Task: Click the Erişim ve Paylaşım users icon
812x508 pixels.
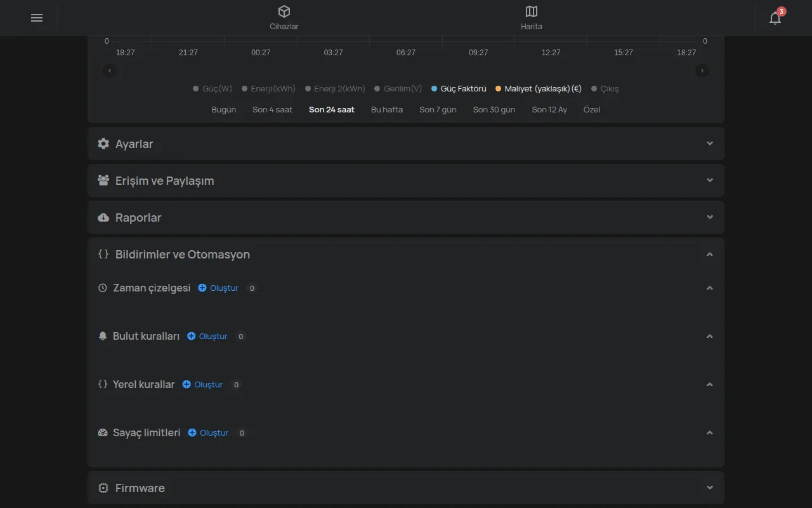Action: [103, 180]
